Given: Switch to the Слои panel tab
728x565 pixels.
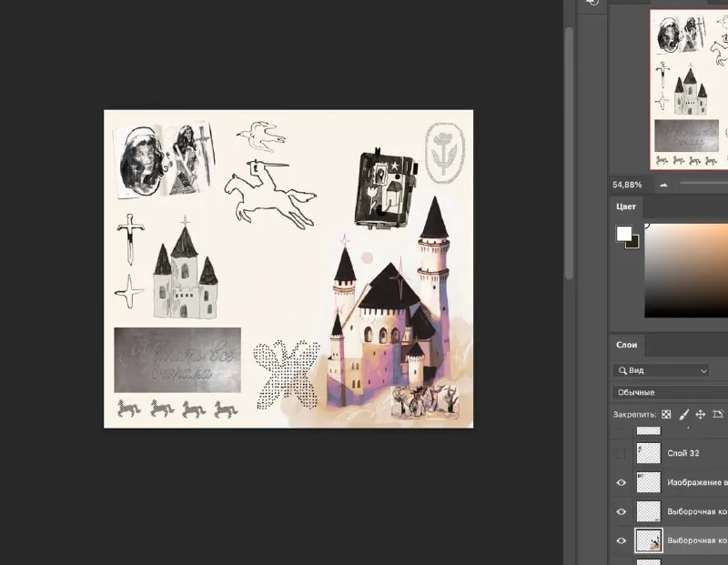Looking at the screenshot, I should click(x=626, y=345).
